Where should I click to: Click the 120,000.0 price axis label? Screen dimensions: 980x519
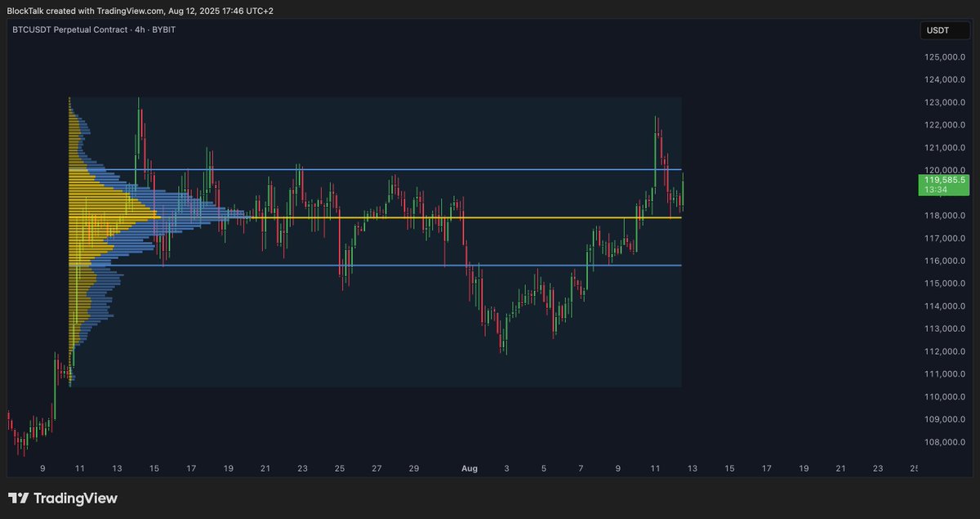pos(946,170)
